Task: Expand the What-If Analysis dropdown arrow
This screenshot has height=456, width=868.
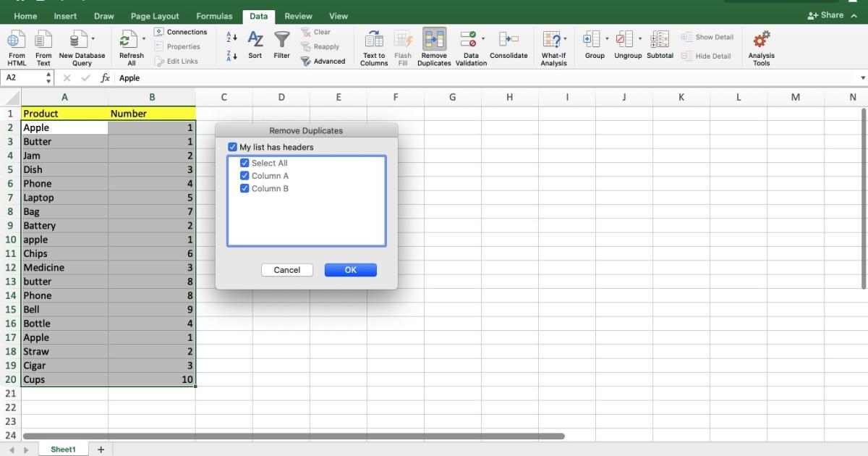Action: 566,38
